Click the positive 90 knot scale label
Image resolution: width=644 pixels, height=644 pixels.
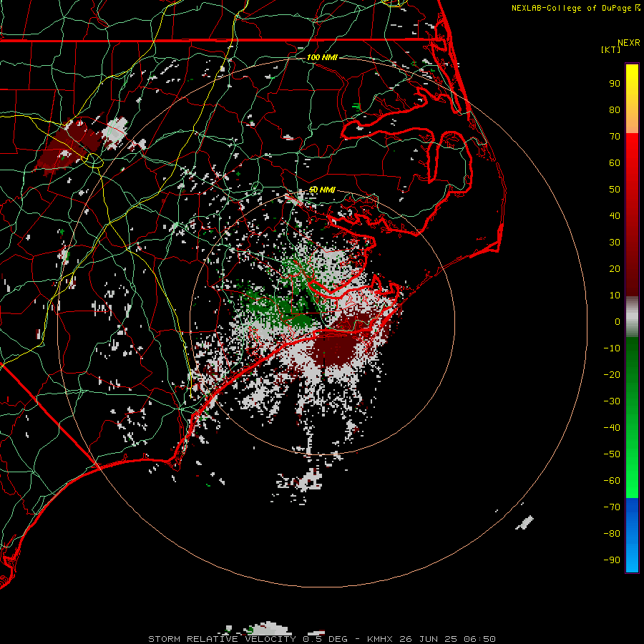(615, 84)
